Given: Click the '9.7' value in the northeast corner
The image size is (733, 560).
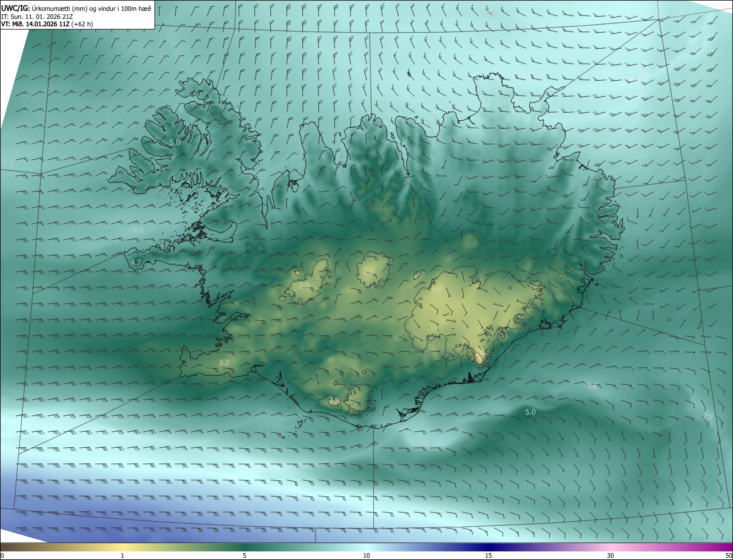Looking at the screenshot, I should click(639, 80).
